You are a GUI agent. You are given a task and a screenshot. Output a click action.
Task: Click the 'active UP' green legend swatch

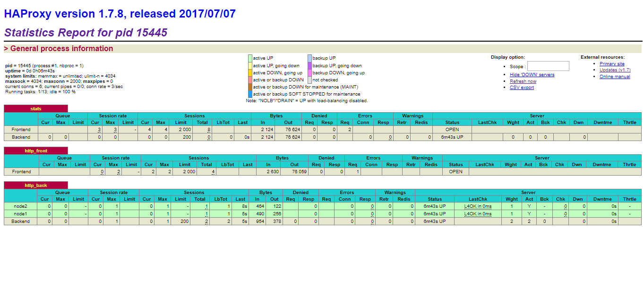click(250, 58)
